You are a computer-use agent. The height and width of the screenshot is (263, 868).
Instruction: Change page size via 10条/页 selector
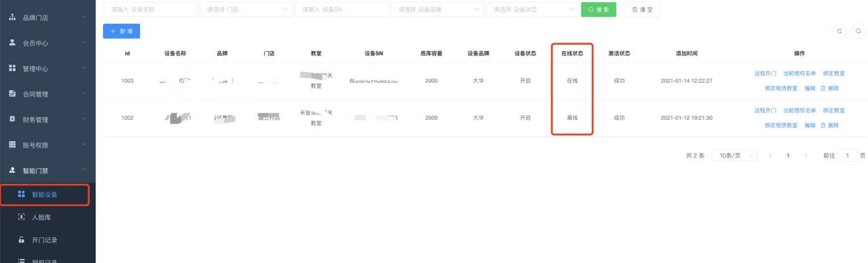pos(734,155)
